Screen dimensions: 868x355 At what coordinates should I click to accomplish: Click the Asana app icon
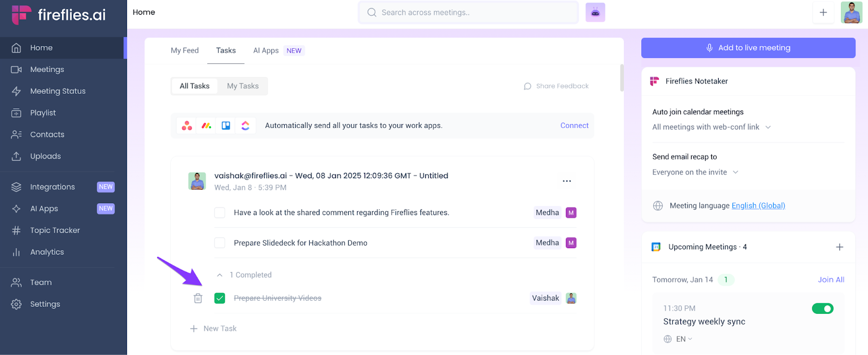pyautogui.click(x=187, y=126)
